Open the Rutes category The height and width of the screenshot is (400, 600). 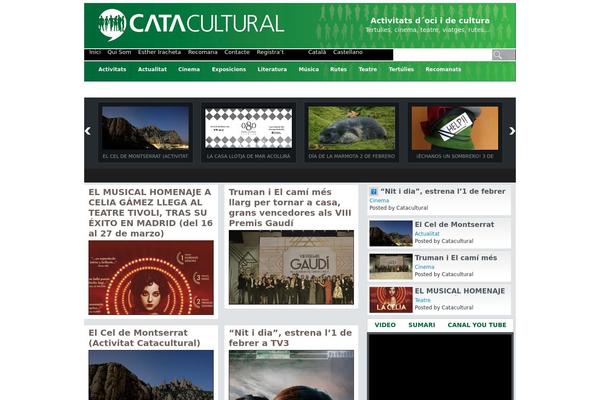338,69
